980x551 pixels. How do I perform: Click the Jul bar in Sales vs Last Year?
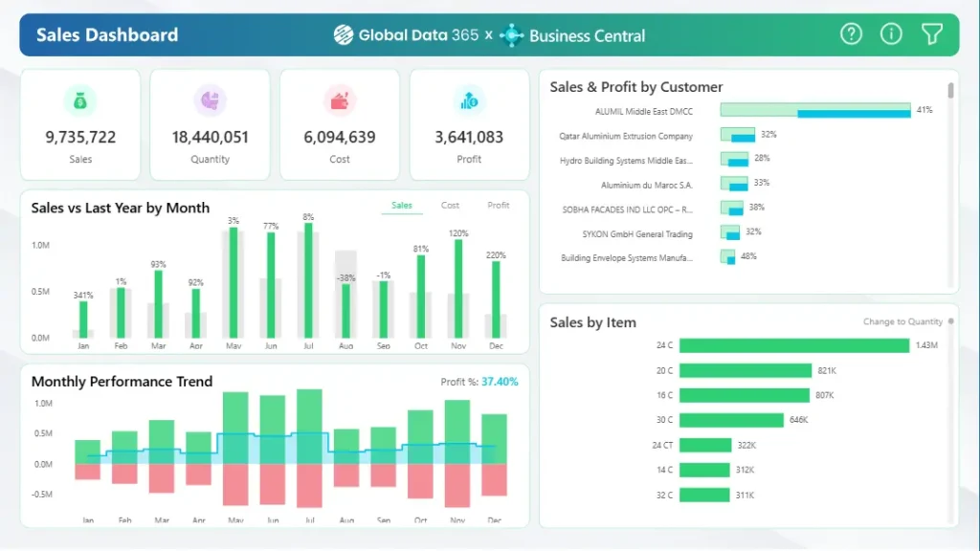pos(308,280)
